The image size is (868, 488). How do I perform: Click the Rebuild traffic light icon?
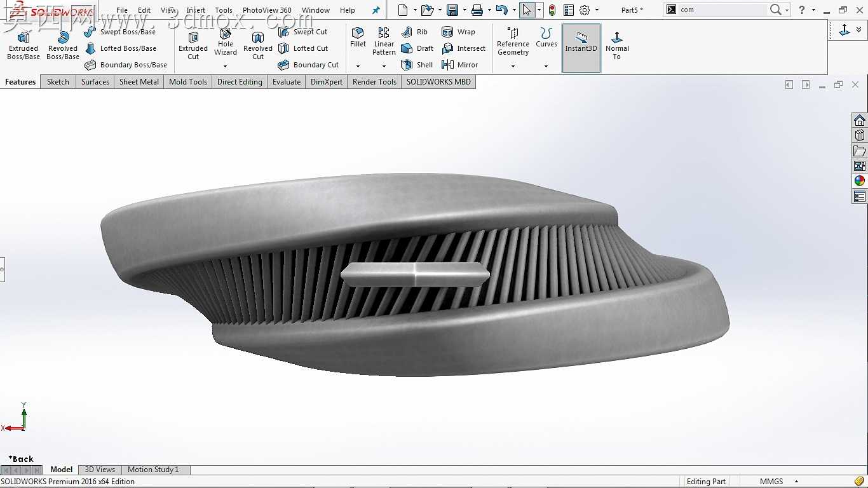click(x=552, y=10)
